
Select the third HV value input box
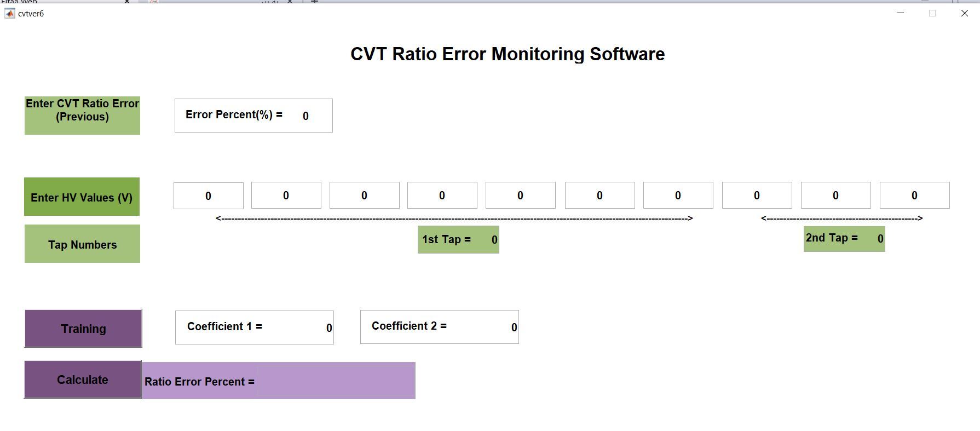click(364, 196)
